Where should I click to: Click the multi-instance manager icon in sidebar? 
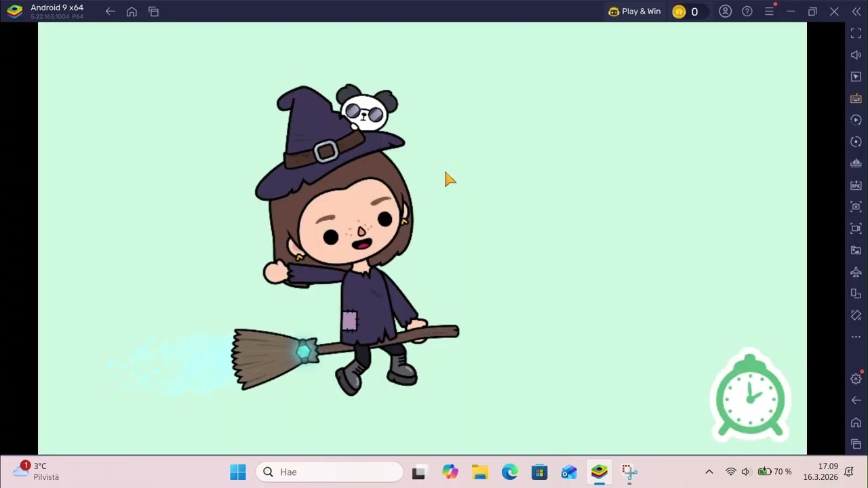tap(856, 163)
